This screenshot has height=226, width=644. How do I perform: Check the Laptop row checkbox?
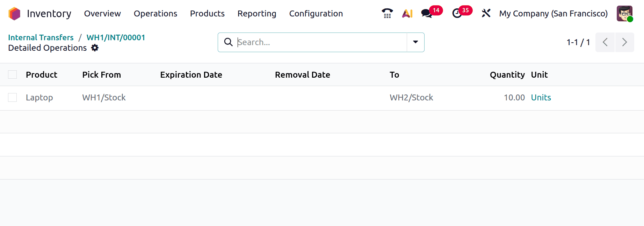(x=13, y=98)
